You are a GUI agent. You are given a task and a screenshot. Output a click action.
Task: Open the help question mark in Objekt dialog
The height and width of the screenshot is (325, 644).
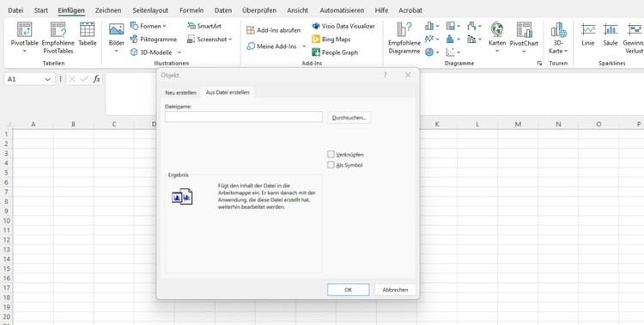point(386,75)
